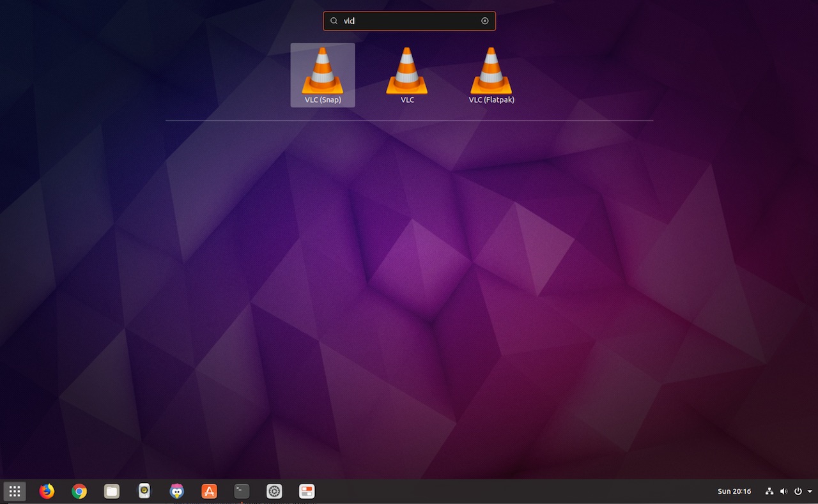Open the Tweaks toggle-switches dock icon
Screen dimensions: 818x504
pos(307,491)
